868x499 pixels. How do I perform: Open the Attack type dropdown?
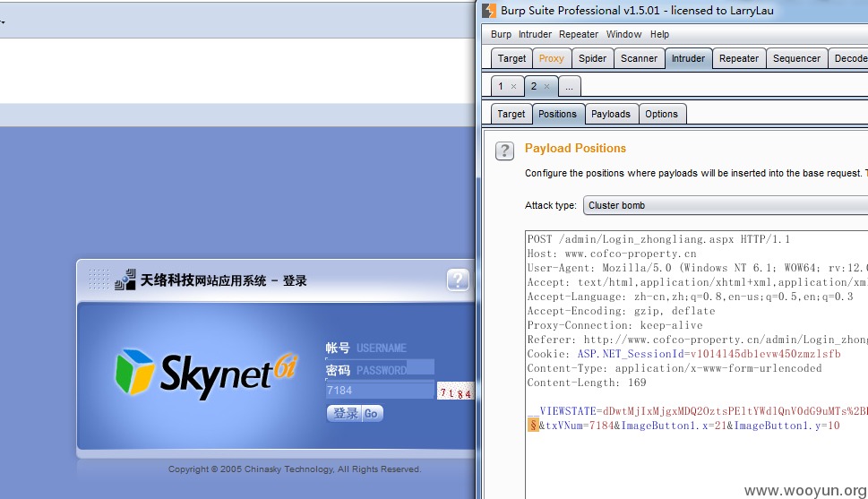coord(726,205)
